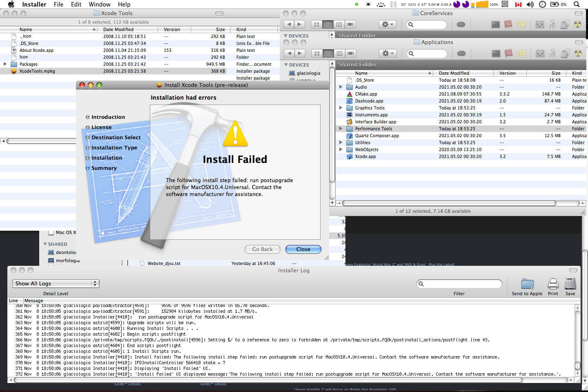The height and width of the screenshot is (392, 588).
Task: Open the Installer menu
Action: tap(34, 4)
